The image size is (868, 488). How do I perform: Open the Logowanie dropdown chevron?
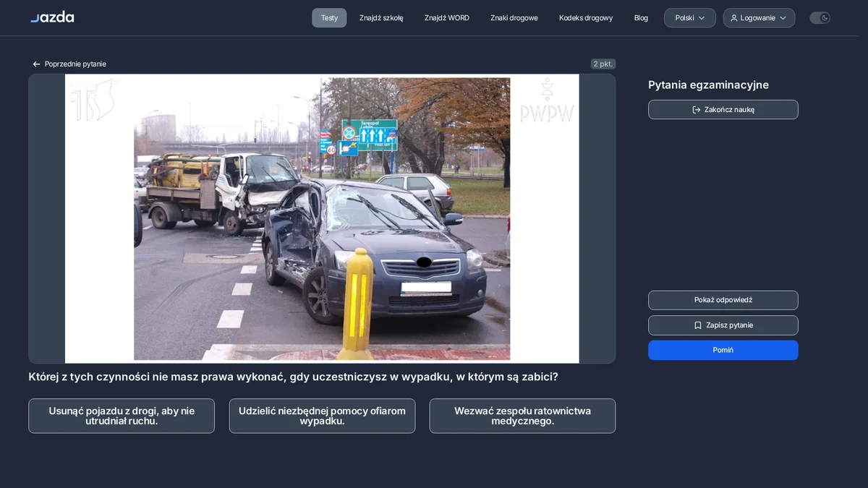[783, 18]
